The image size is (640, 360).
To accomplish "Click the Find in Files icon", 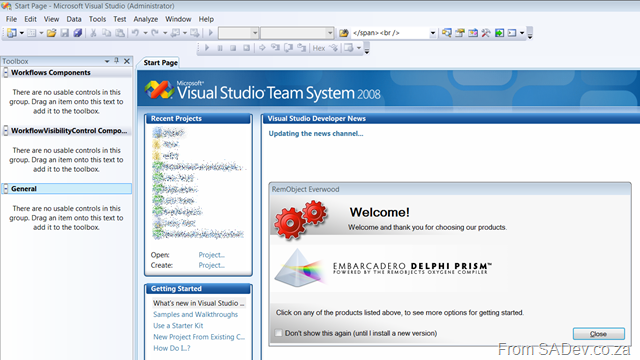I will tap(344, 33).
